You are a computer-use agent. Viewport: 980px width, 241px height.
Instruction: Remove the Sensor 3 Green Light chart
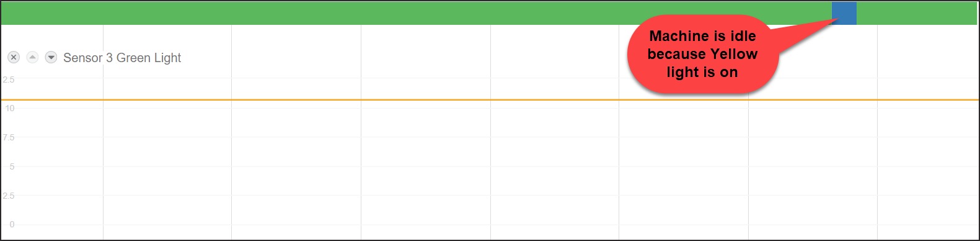14,57
